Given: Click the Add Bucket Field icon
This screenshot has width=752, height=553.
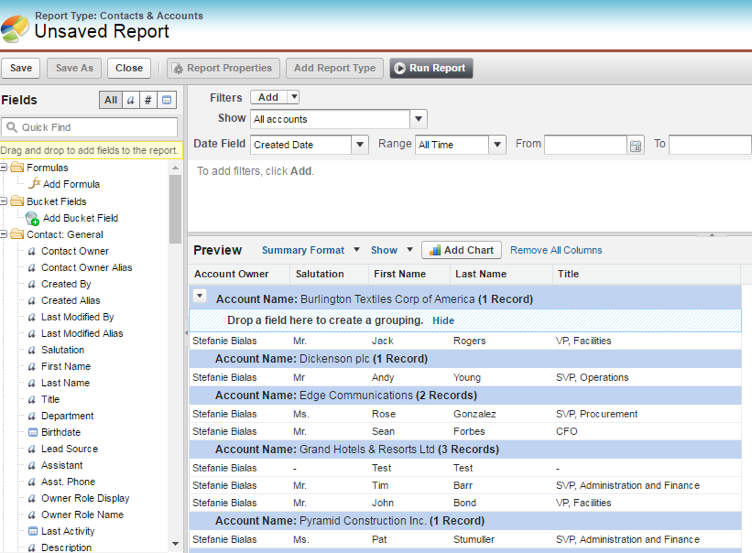Looking at the screenshot, I should tap(32, 218).
